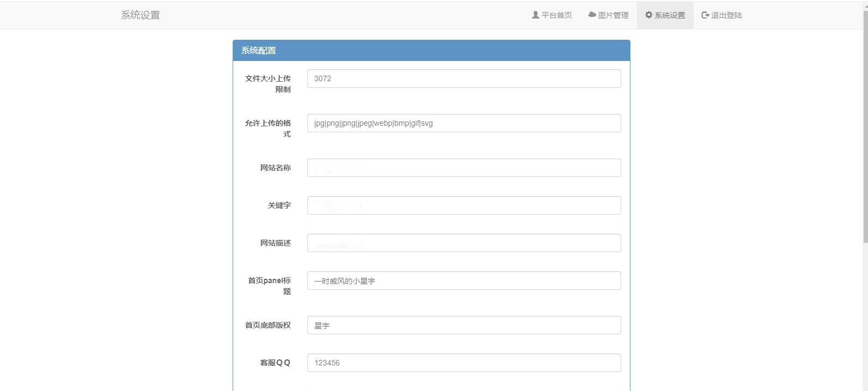Focus the 文件大小上传限制 field showing 3072
The height and width of the screenshot is (391, 868).
click(x=464, y=78)
